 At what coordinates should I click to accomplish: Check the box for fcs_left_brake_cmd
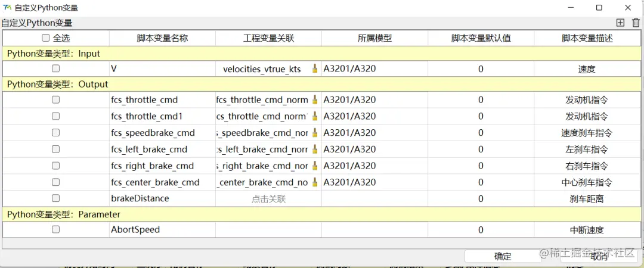pos(55,149)
